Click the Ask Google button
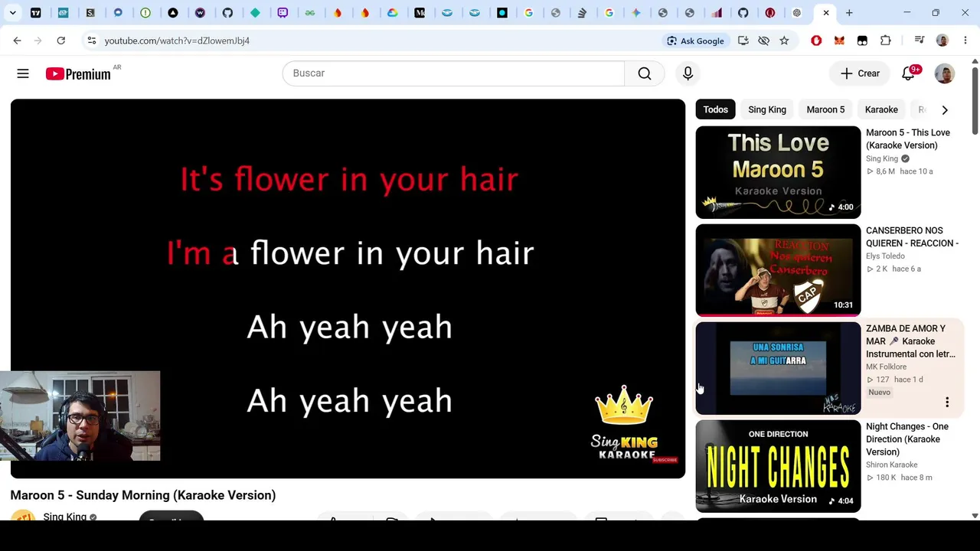 tap(695, 41)
